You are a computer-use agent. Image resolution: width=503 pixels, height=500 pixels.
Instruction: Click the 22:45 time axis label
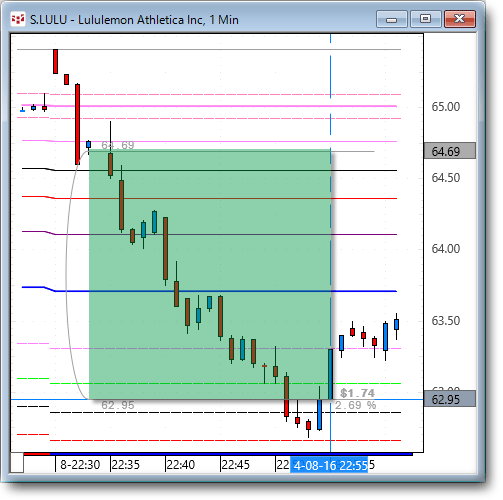[x=235, y=465]
